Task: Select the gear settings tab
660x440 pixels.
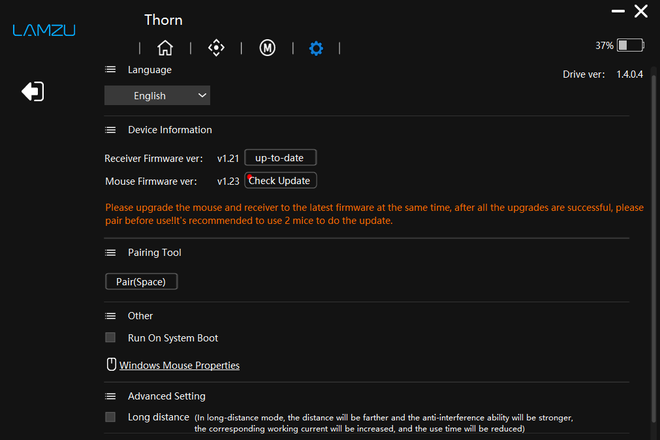Action: [x=316, y=48]
